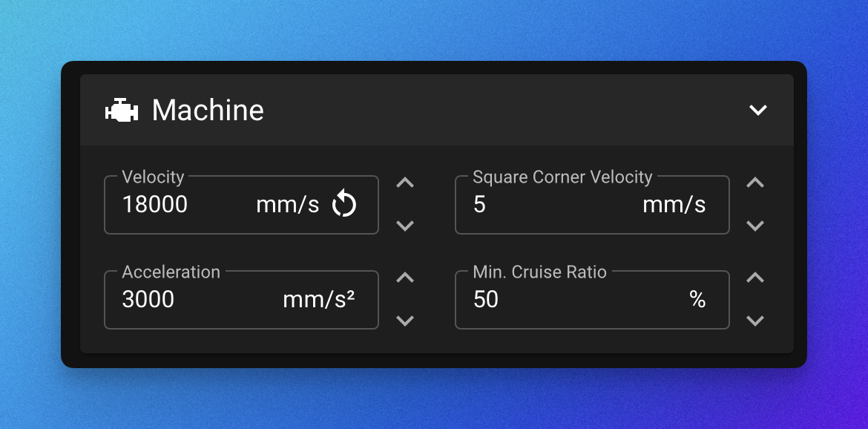Click the mm/s² unit in Acceleration field
This screenshot has height=429, width=868.
pyautogui.click(x=319, y=299)
